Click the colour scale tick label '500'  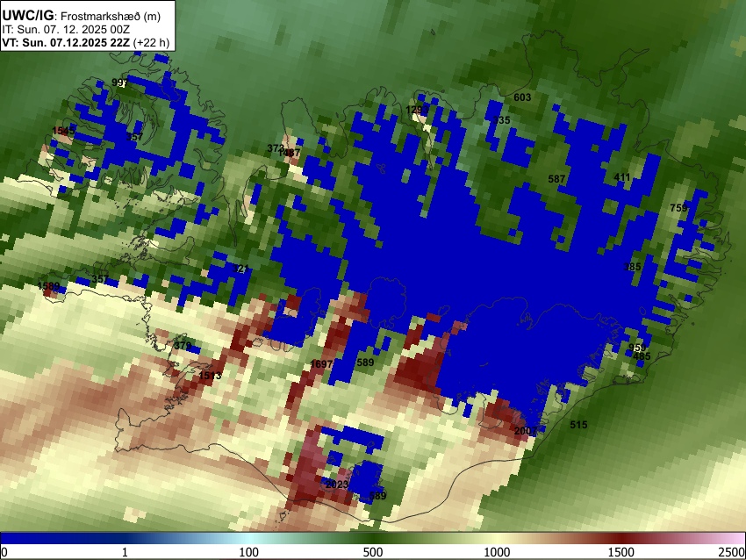tap(373, 552)
